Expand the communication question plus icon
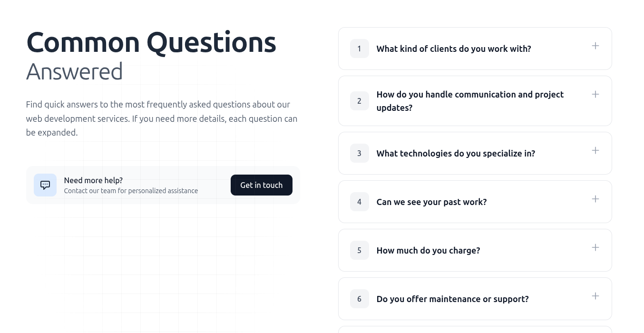This screenshot has width=644, height=333. pyautogui.click(x=595, y=94)
